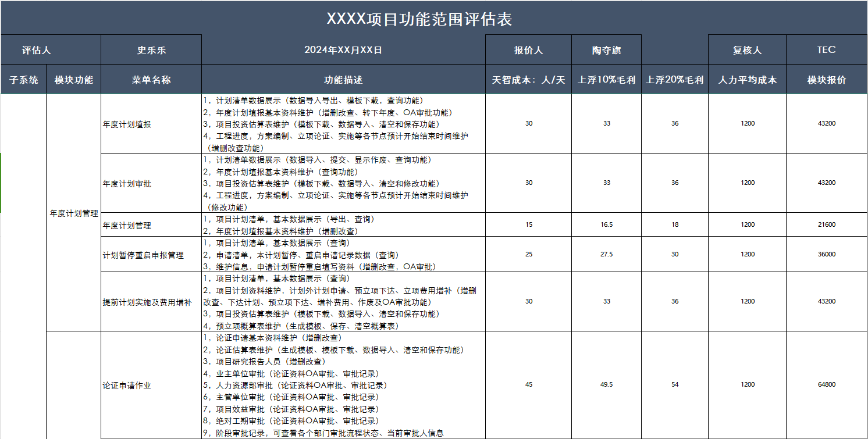Image resolution: width=868 pixels, height=439 pixels.
Task: Select value 33 in the 年度计划审批 row
Action: click(x=606, y=183)
